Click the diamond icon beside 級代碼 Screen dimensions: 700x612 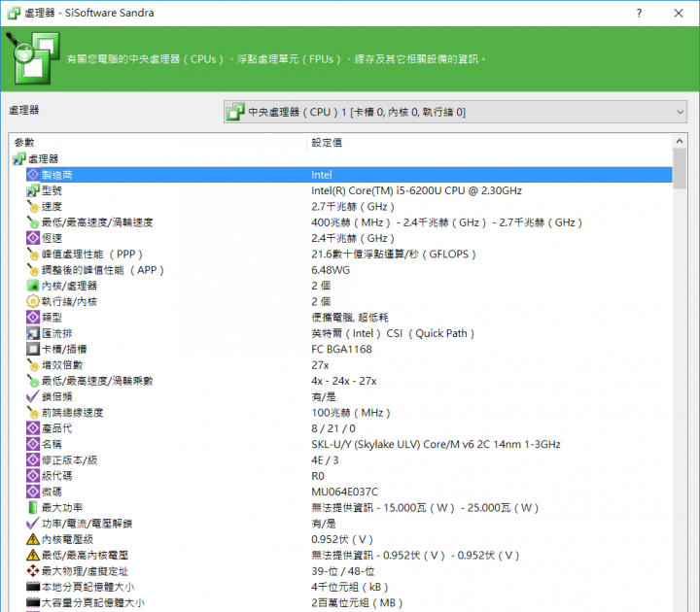coord(33,476)
